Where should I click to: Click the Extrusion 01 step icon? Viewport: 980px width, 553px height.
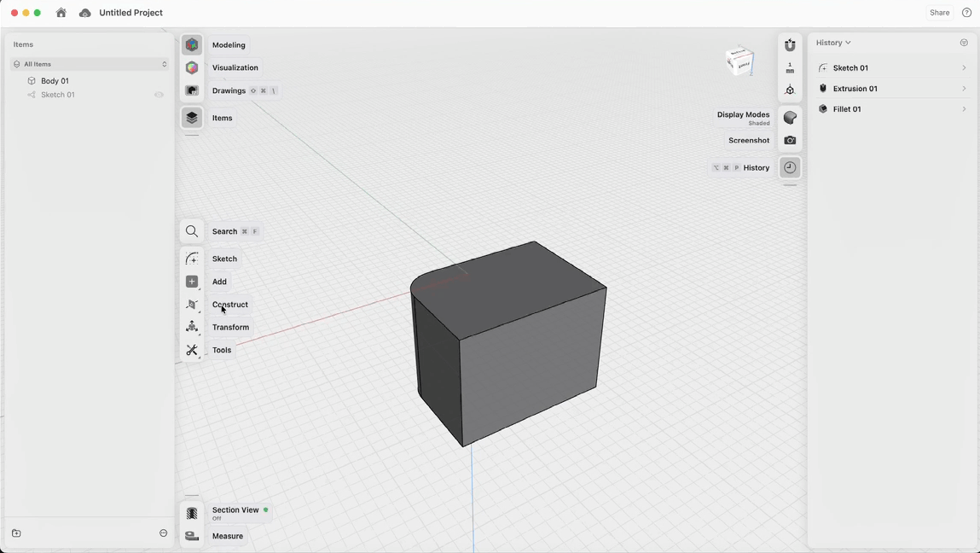coord(823,89)
